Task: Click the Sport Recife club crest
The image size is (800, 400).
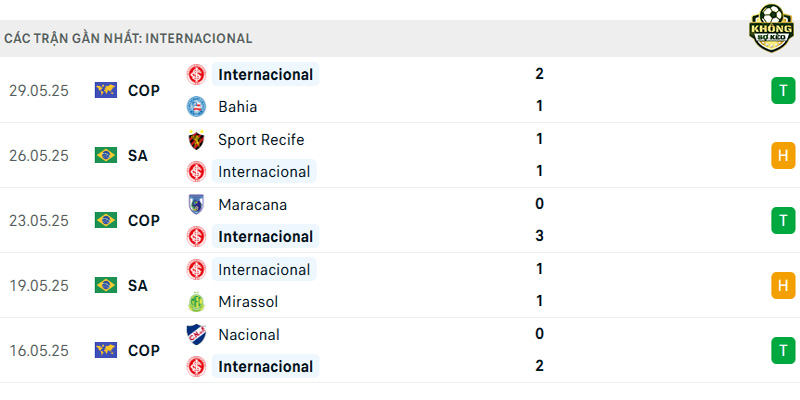Action: coord(196,140)
